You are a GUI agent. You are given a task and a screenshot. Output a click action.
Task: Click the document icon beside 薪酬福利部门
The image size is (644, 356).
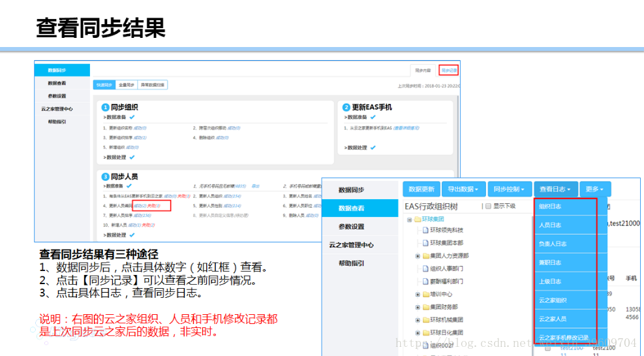pyautogui.click(x=425, y=281)
